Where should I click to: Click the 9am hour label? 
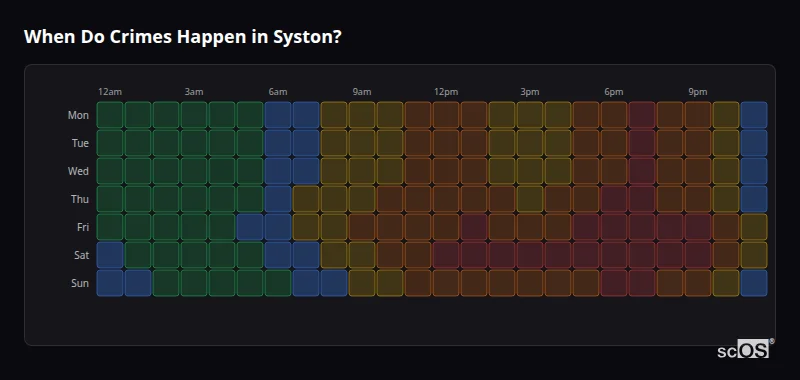[x=362, y=92]
